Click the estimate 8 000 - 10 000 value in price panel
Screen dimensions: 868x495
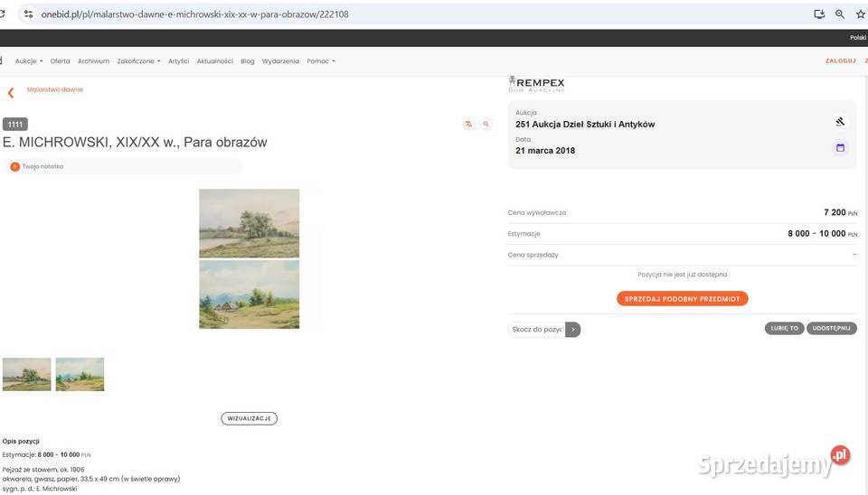822,234
